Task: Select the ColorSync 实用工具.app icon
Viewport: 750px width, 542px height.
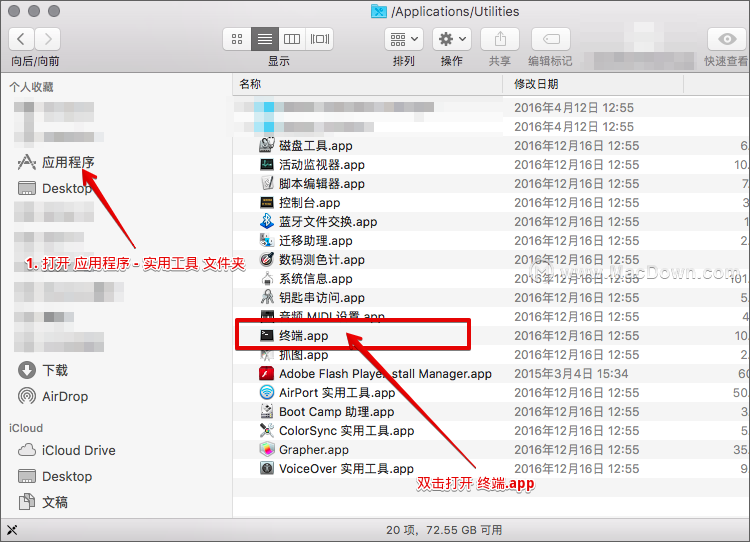Action: click(x=267, y=431)
